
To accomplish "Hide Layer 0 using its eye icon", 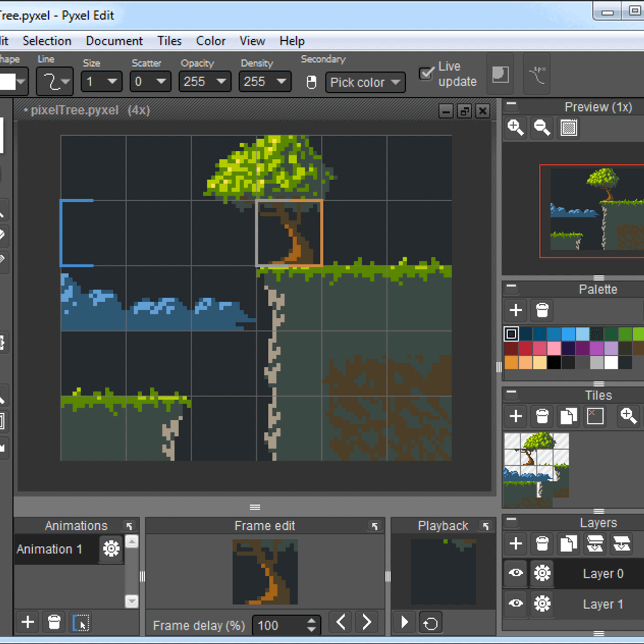I will [516, 573].
